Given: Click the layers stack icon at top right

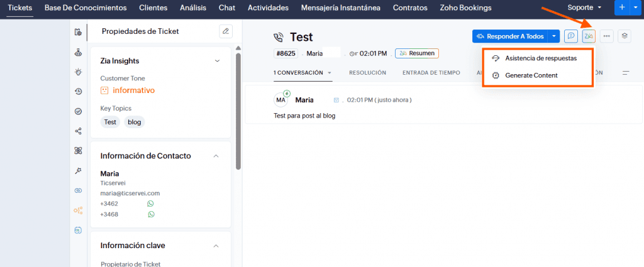Looking at the screenshot, I should (624, 36).
